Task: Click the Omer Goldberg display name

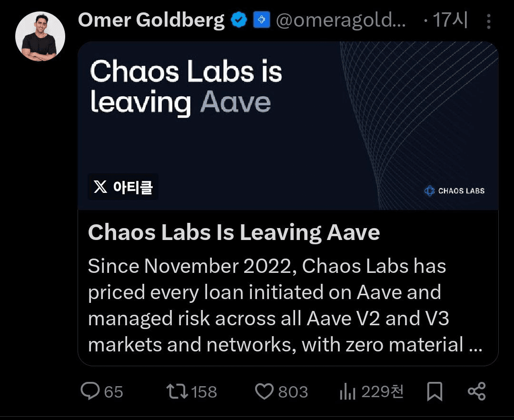Action: 151,20
